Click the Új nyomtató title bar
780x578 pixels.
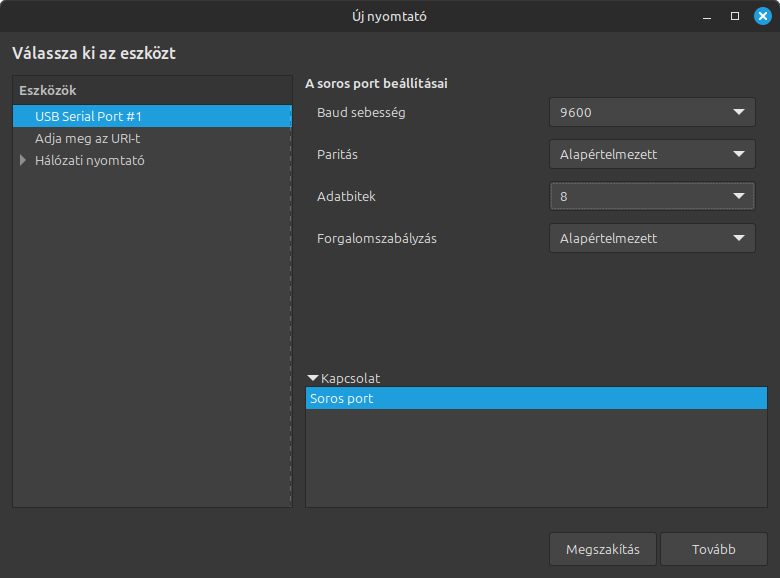coord(390,16)
